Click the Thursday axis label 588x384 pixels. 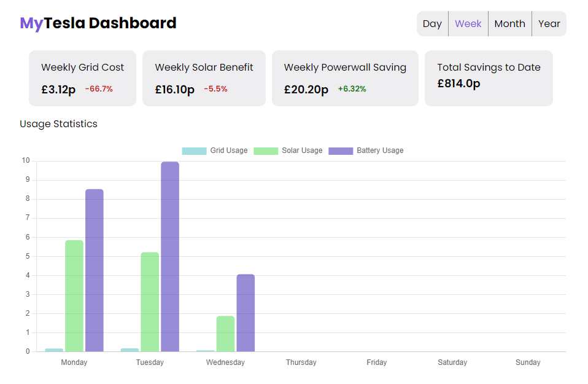click(301, 362)
